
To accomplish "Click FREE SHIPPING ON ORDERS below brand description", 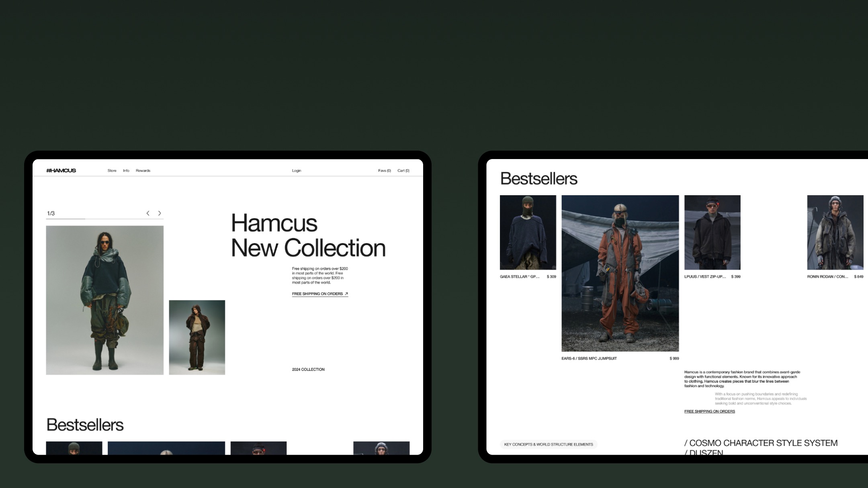I will coord(709,411).
